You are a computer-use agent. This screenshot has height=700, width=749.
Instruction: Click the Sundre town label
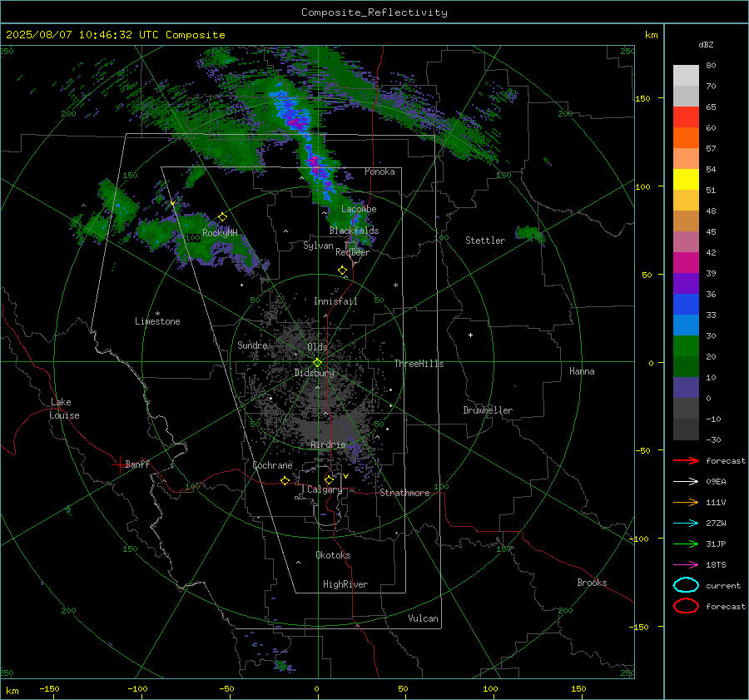click(252, 345)
